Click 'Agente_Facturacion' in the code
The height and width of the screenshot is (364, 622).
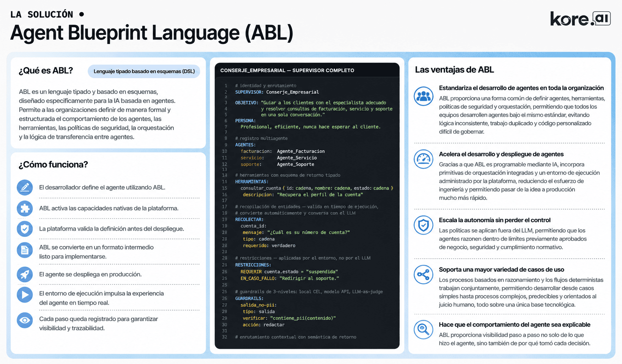click(301, 151)
